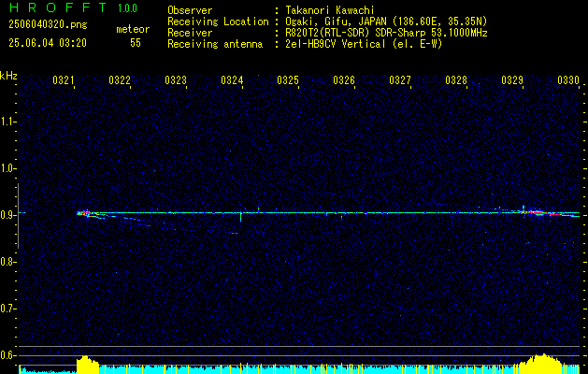Click the meteor label
Viewport: 588px width, 374px height.
(133, 29)
